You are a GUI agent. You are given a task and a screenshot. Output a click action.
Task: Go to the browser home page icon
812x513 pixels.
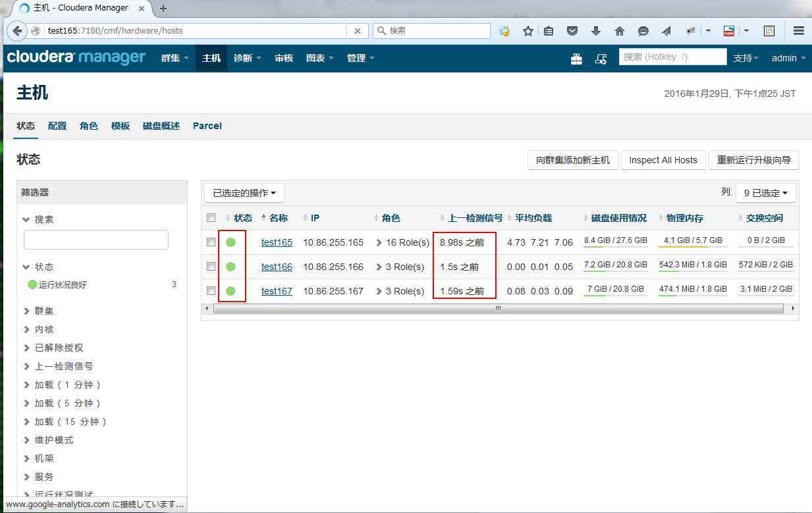tap(620, 31)
